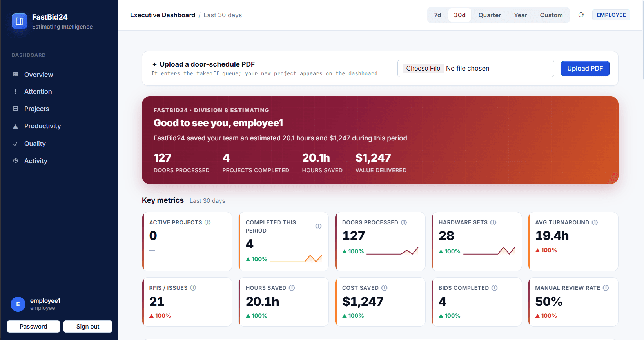Switch to the Year time range
Viewport: 644px width, 340px height.
point(521,15)
